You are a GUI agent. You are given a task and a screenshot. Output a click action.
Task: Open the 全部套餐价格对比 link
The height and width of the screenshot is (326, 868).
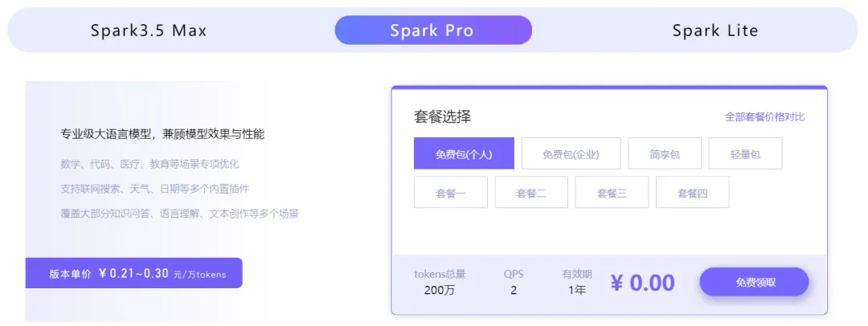coord(764,116)
